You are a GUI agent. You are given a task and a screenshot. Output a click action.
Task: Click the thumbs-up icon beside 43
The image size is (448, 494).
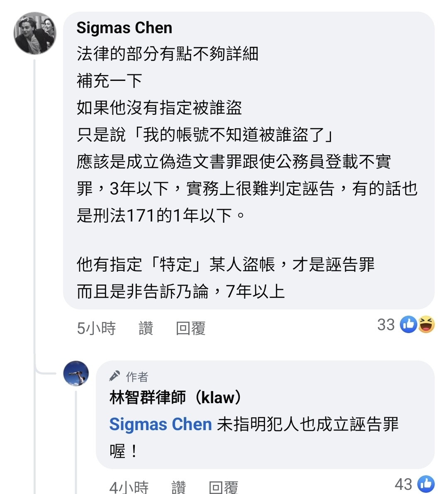(x=426, y=484)
